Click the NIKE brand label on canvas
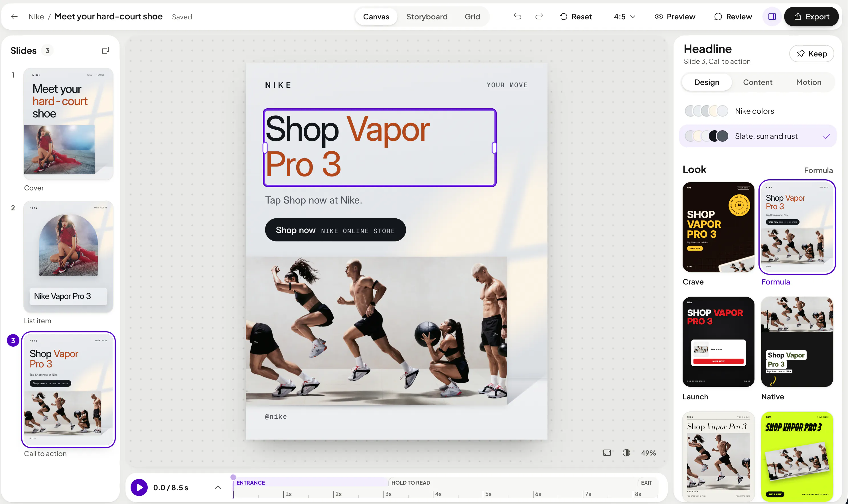Viewport: 848px width, 504px height. click(278, 85)
